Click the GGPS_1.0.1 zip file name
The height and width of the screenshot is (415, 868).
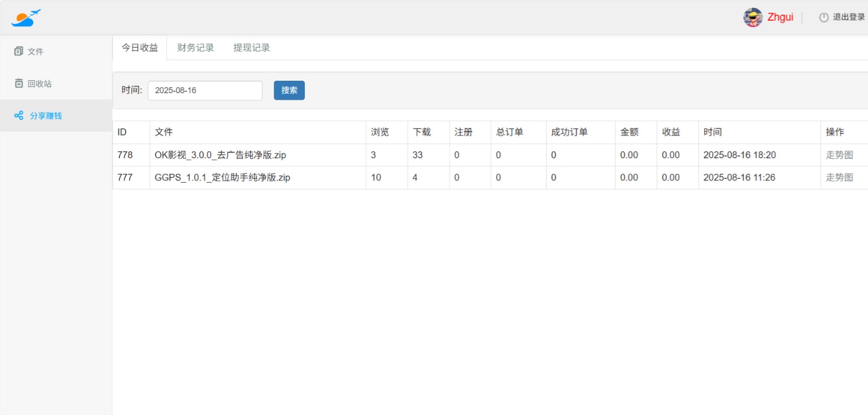pos(222,177)
